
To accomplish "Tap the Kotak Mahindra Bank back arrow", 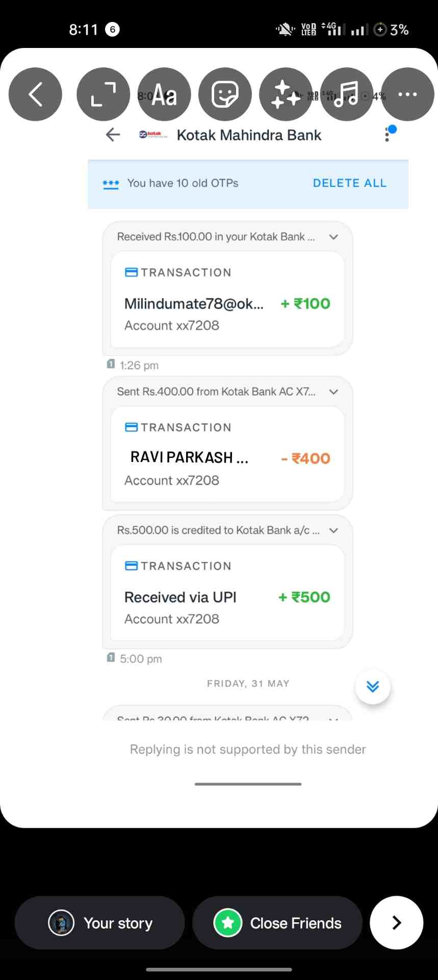I will tap(113, 135).
